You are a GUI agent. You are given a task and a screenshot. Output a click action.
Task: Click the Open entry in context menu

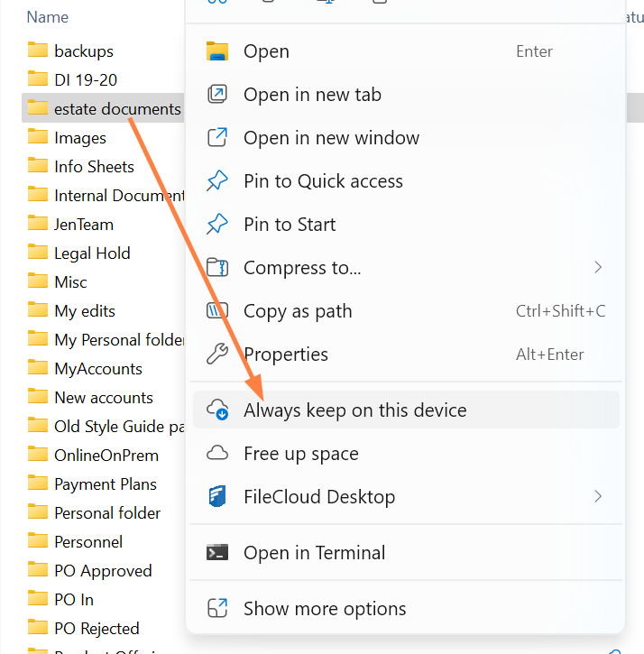click(x=266, y=51)
